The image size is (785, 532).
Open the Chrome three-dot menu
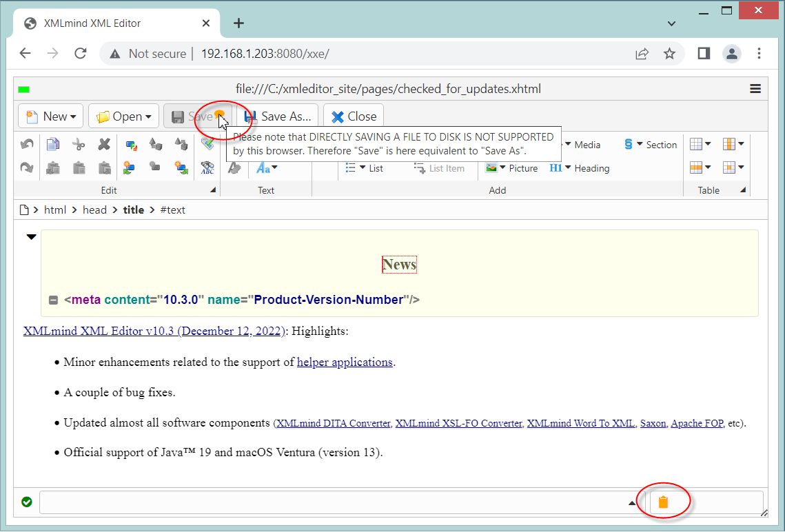(759, 53)
